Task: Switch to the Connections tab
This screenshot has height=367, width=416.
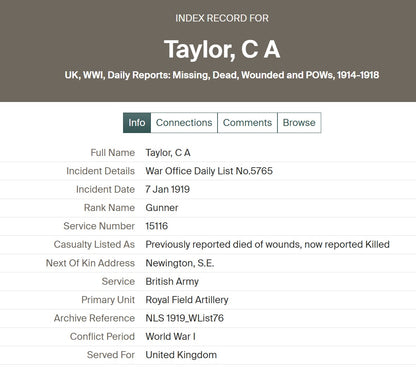Action: [x=184, y=123]
